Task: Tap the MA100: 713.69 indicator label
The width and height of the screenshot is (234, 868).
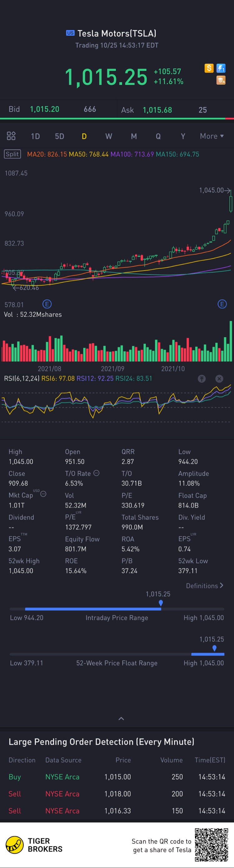Action: [x=132, y=154]
